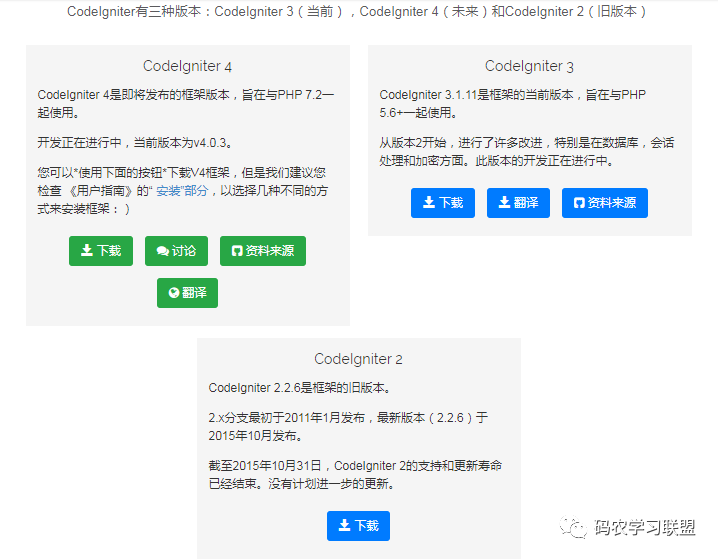Image resolution: width=718 pixels, height=559 pixels.
Task: Click the text CodeIgniter 2.2.6是框架的旧版本。
Action: (300, 388)
